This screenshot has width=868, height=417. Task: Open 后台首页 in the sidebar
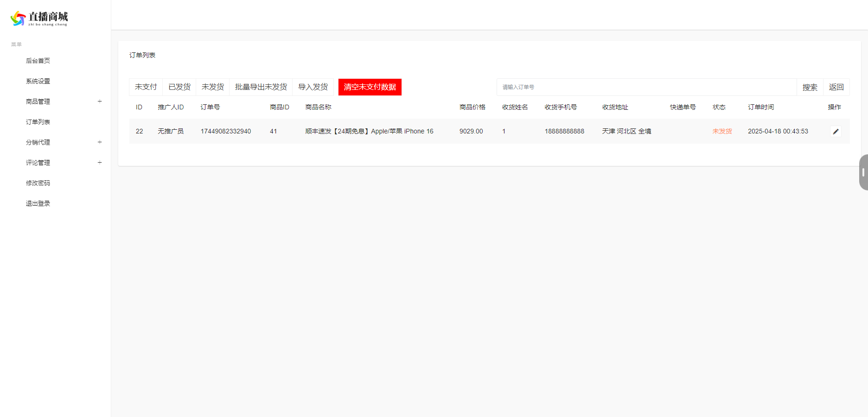[x=38, y=61]
